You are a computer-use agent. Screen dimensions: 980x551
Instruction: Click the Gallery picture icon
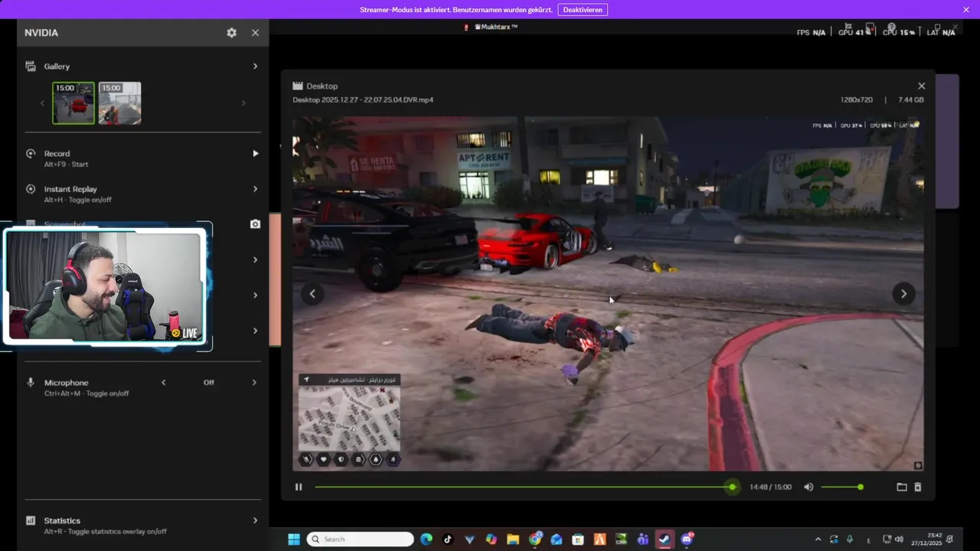click(x=31, y=67)
